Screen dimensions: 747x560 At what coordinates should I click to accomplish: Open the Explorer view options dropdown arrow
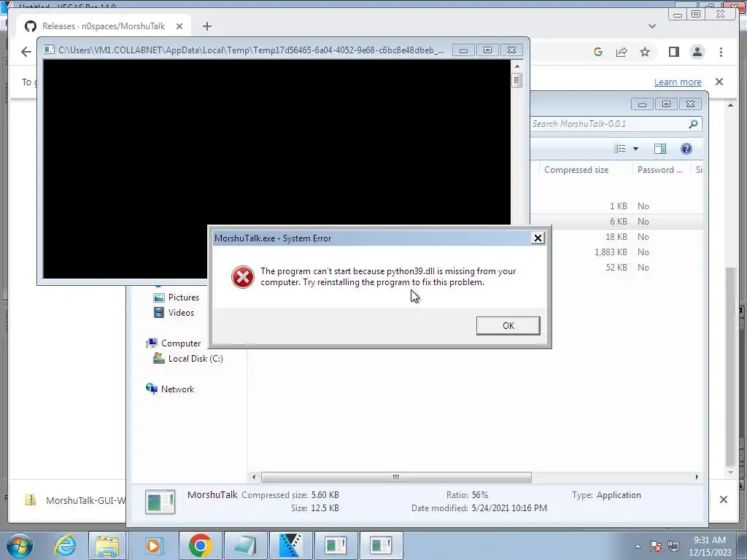(635, 149)
